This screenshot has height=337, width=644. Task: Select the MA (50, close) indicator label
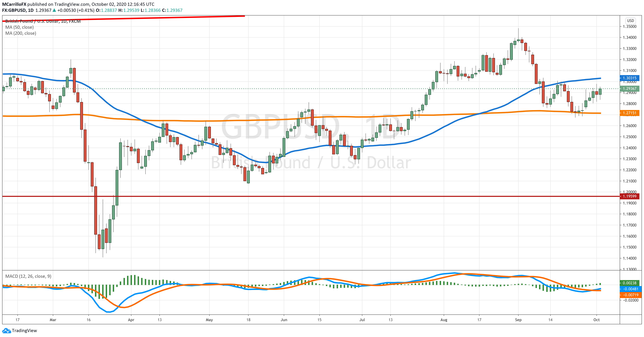[x=20, y=27]
